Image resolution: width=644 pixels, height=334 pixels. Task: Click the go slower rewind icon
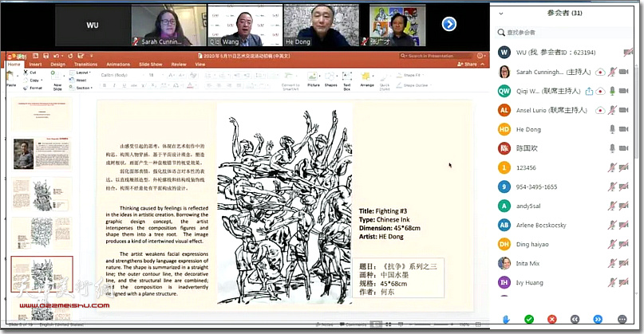575,319
